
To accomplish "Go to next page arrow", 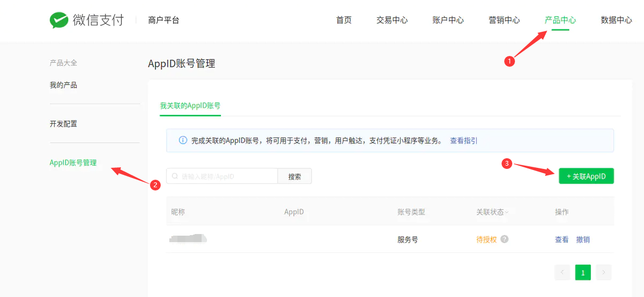I will click(604, 273).
